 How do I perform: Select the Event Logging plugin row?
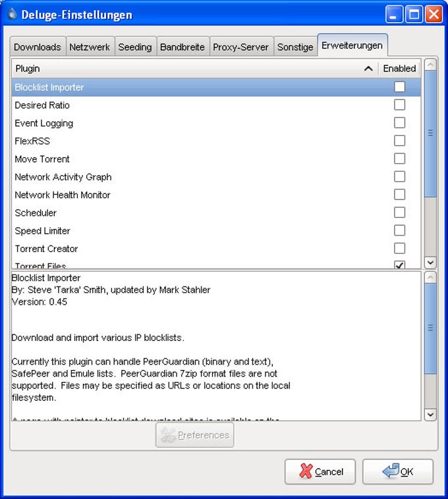click(216, 123)
